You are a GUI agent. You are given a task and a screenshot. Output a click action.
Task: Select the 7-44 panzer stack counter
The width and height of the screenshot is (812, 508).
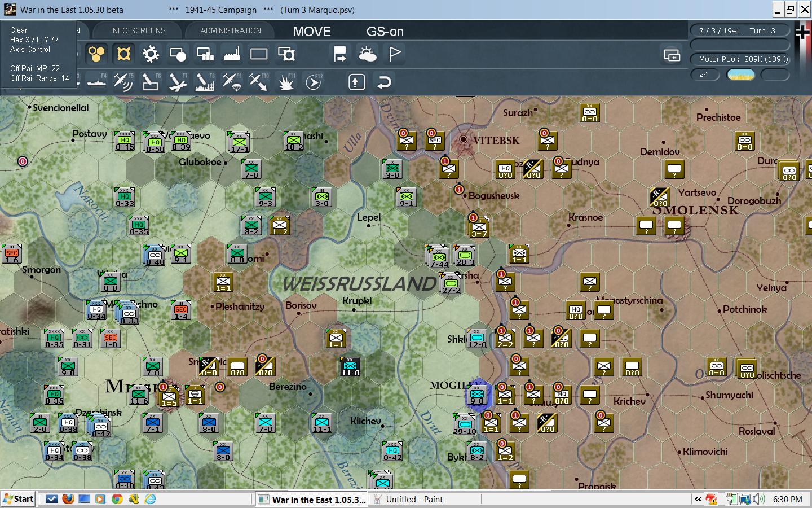pos(439,257)
